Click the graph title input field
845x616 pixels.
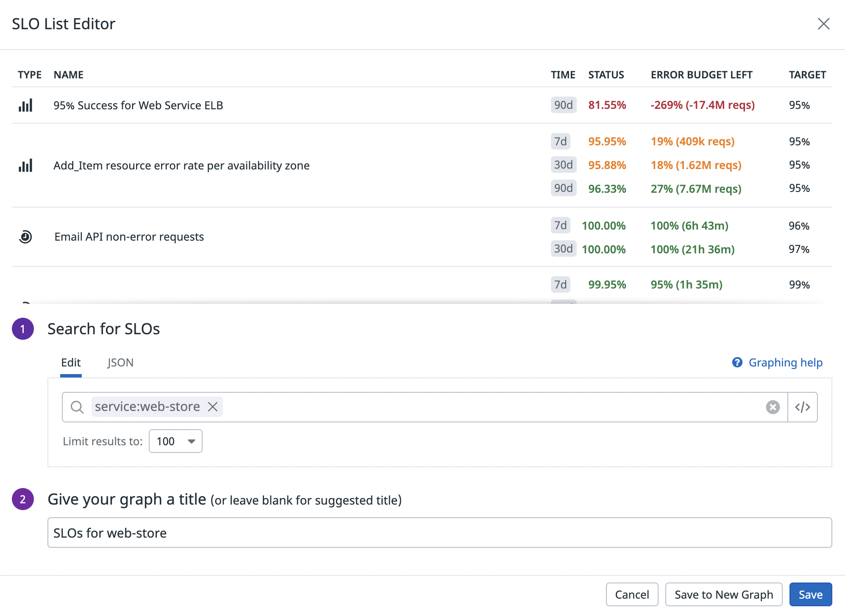coord(439,533)
